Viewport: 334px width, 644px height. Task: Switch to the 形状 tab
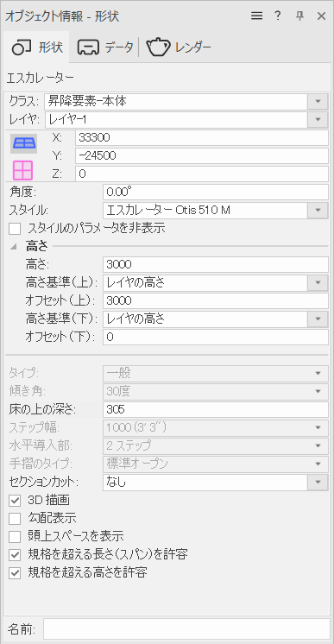click(37, 47)
